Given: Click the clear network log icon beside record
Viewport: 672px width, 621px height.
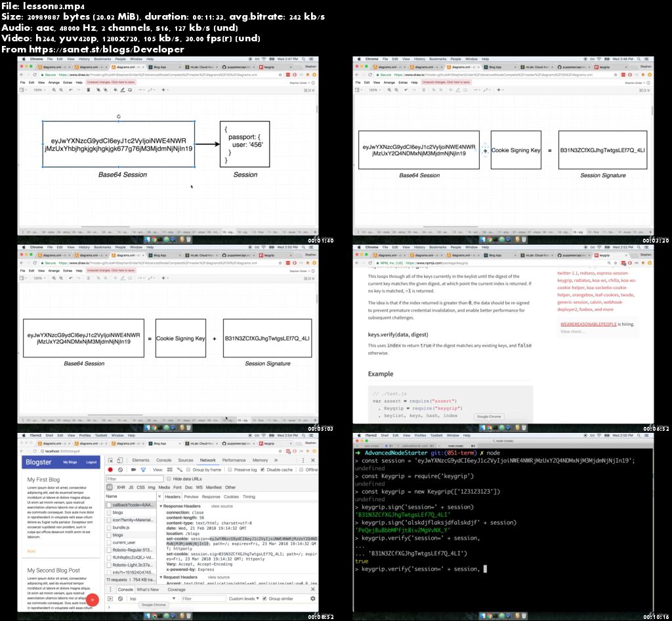Looking at the screenshot, I should coord(121,470).
